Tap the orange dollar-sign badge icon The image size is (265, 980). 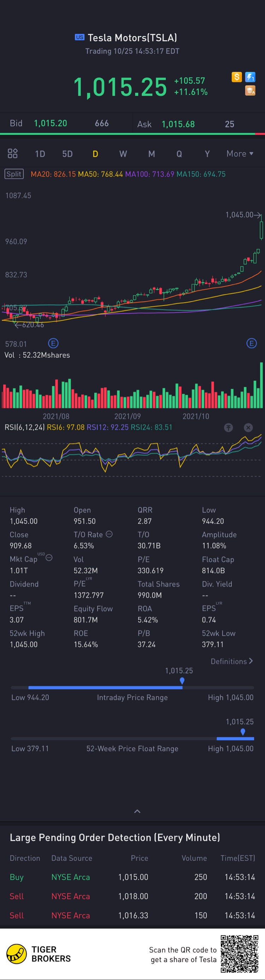(x=236, y=77)
